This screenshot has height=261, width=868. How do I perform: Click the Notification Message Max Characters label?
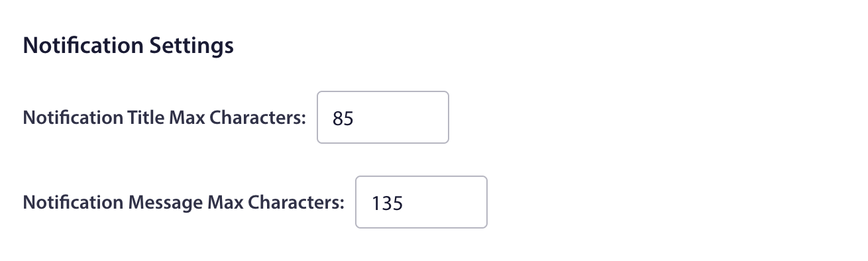pyautogui.click(x=184, y=203)
